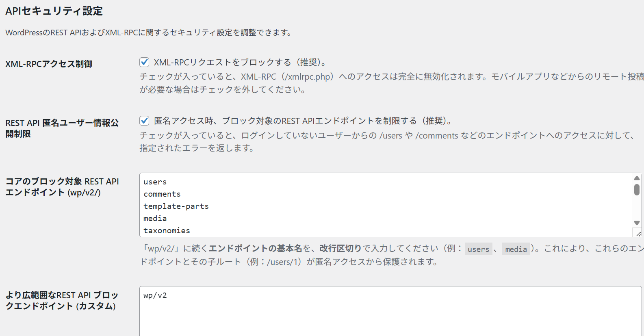This screenshot has height=336, width=644.
Task: Place cursor on the 'users' line in the textarea
Action: [155, 182]
